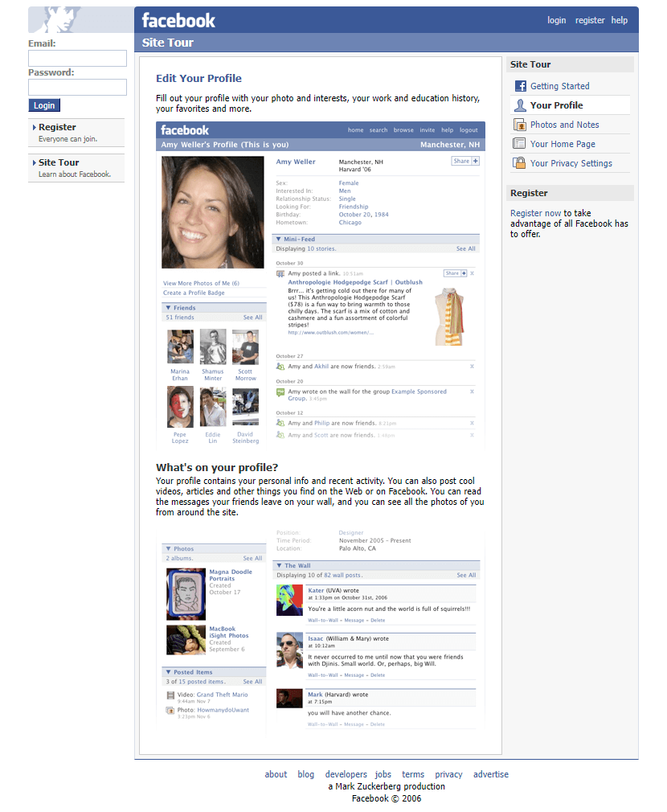Click the Site Tour page title bar
The width and height of the screenshot is (667, 812).
coord(386,43)
